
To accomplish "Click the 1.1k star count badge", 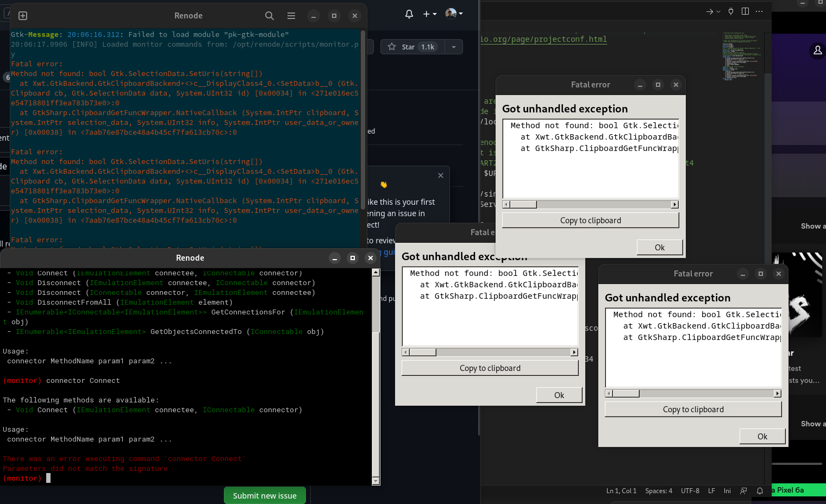I will click(x=428, y=47).
